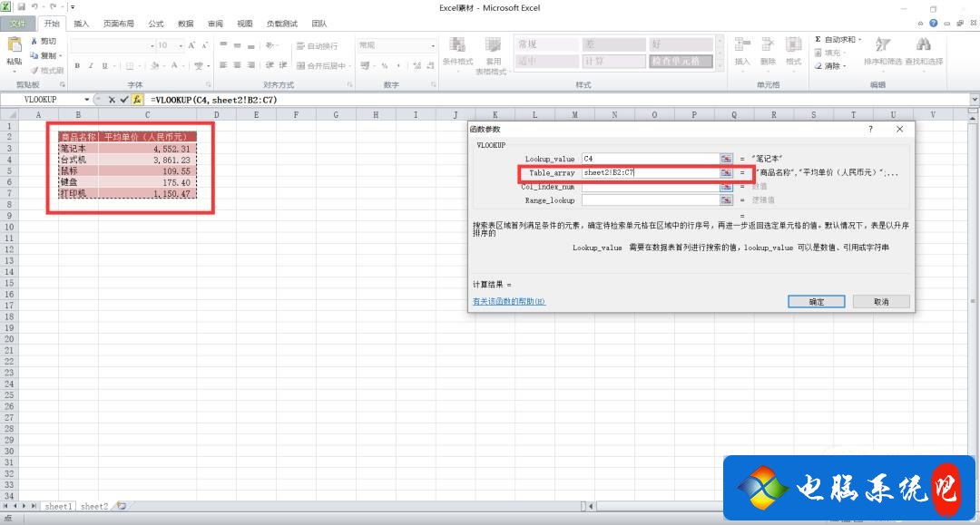Toggle center text horizontally
The width and height of the screenshot is (980, 525).
coord(237,65)
